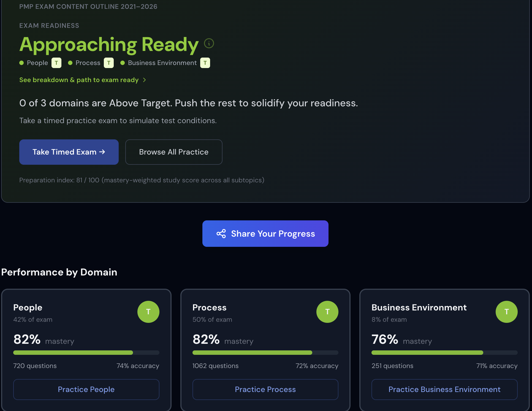The width and height of the screenshot is (532, 411).
Task: Click the Practice Business Environment button
Action: 444,389
